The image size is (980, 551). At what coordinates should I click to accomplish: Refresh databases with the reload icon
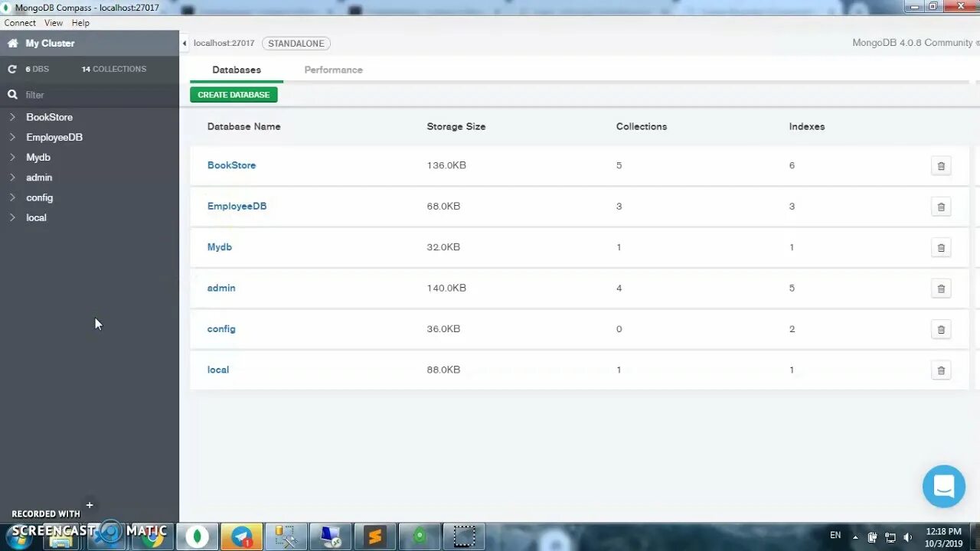(x=12, y=69)
